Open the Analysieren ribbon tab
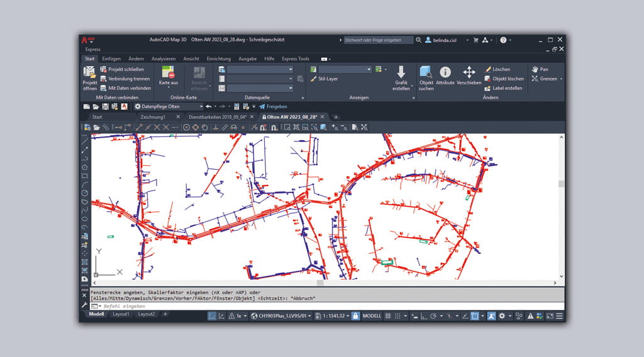Screen dimensions: 644x357 tap(164, 58)
